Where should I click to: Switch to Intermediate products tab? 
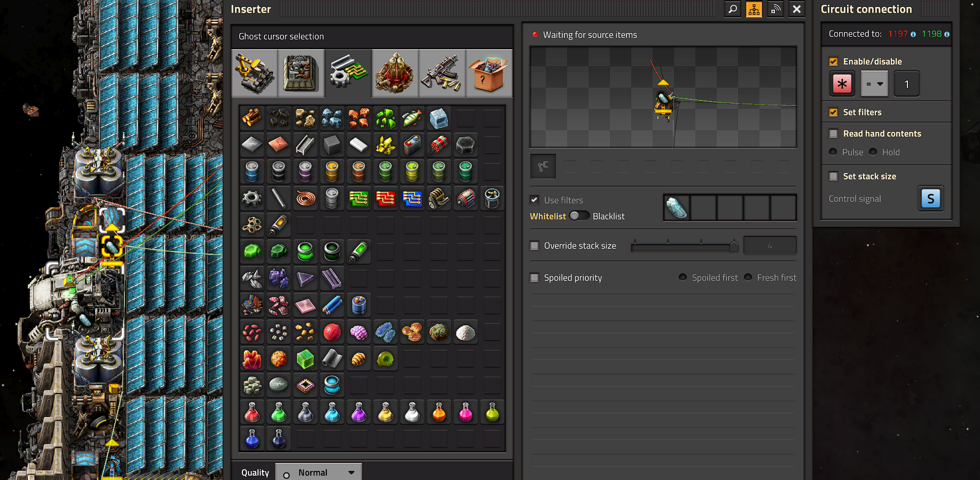point(348,73)
